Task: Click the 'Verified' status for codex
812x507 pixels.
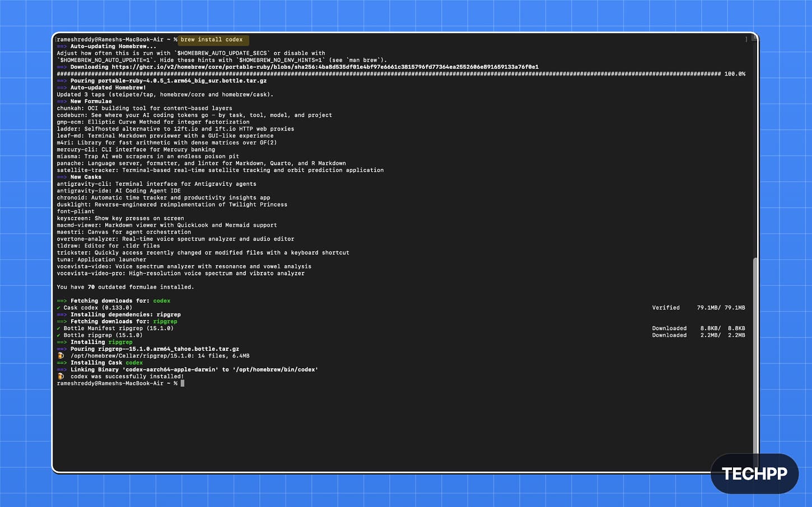Action: coord(666,308)
